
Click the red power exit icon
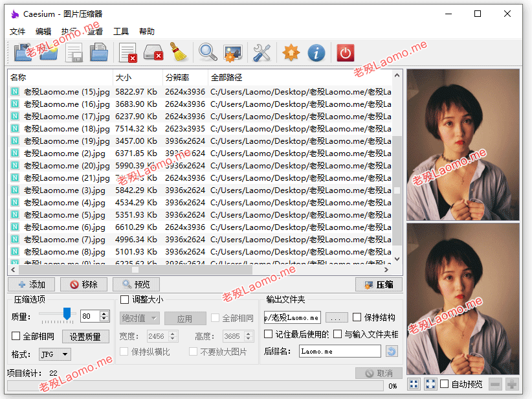tap(346, 52)
